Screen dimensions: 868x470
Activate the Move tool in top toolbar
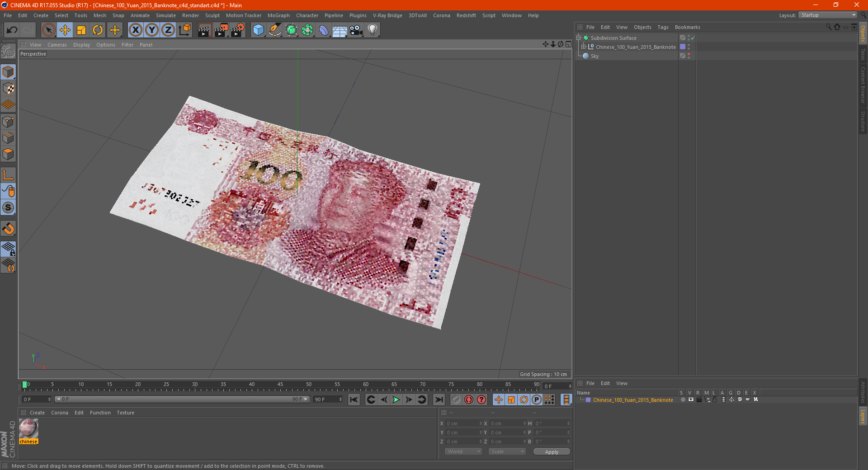[65, 30]
